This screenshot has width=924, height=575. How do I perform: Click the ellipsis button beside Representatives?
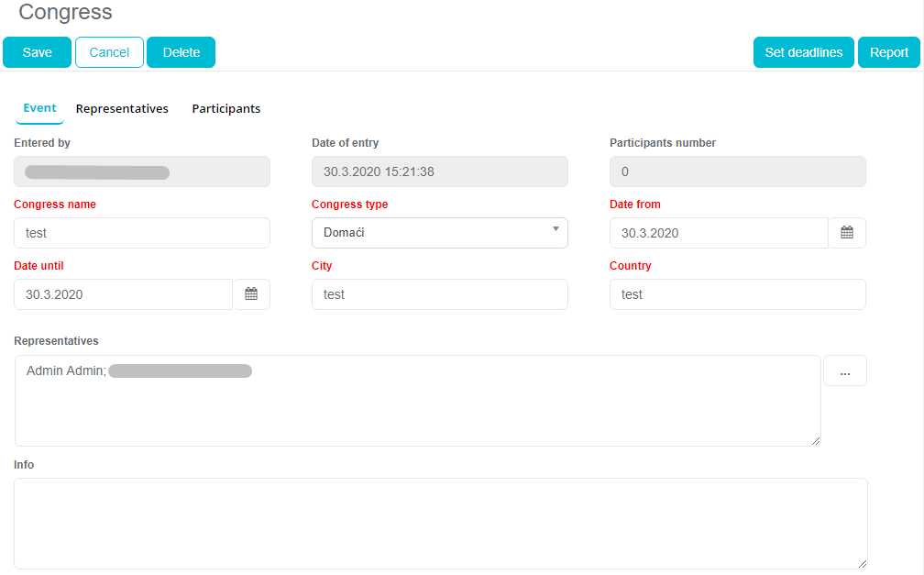[x=844, y=371]
